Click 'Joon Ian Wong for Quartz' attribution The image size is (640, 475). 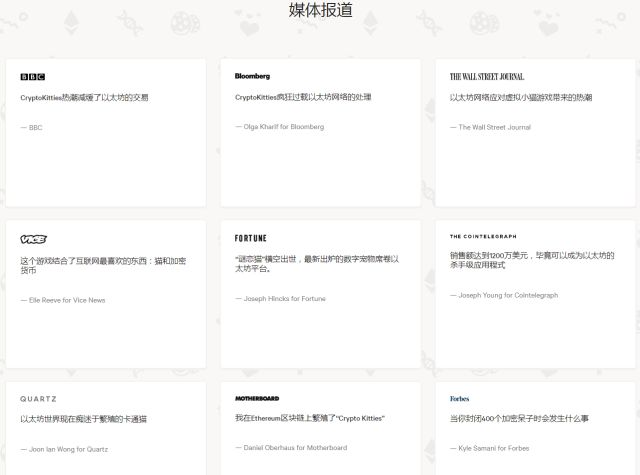click(x=69, y=449)
